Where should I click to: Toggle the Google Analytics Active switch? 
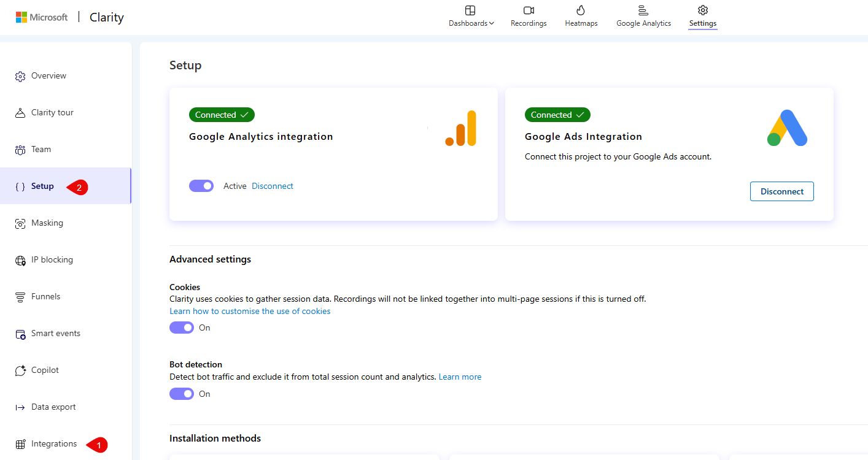click(201, 186)
